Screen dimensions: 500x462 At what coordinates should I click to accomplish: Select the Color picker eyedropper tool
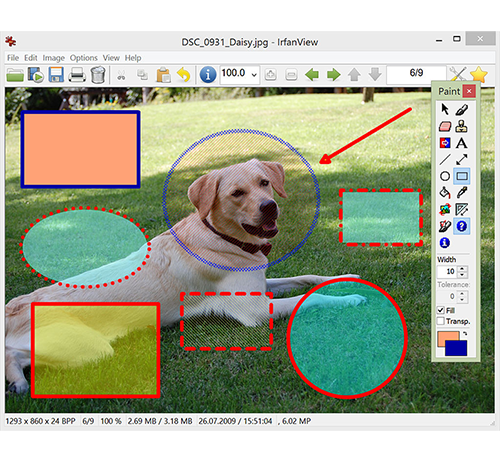pos(462,193)
